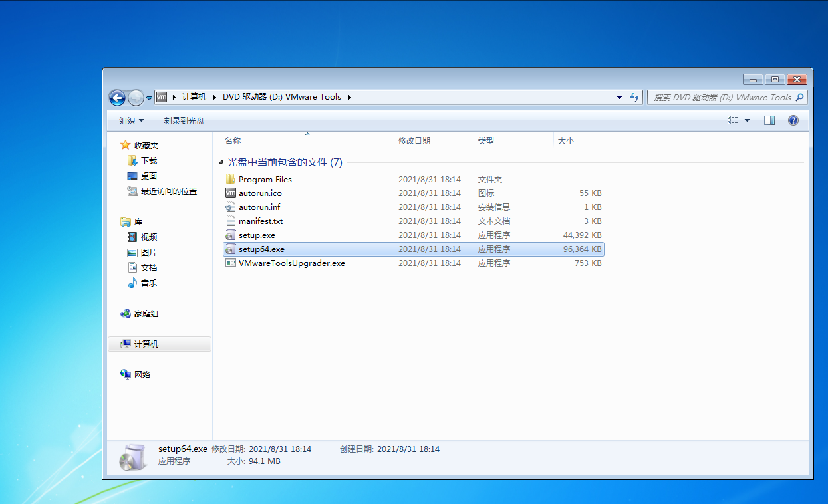Image resolution: width=828 pixels, height=504 pixels.
Task: Select the manifest.txt file icon
Action: (x=231, y=221)
